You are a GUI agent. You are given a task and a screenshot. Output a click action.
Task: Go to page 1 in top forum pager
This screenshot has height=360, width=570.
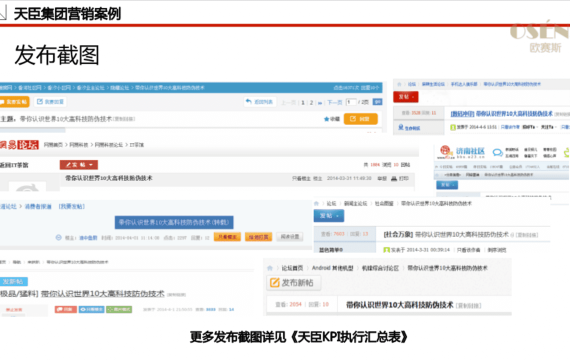pyautogui.click(x=303, y=103)
